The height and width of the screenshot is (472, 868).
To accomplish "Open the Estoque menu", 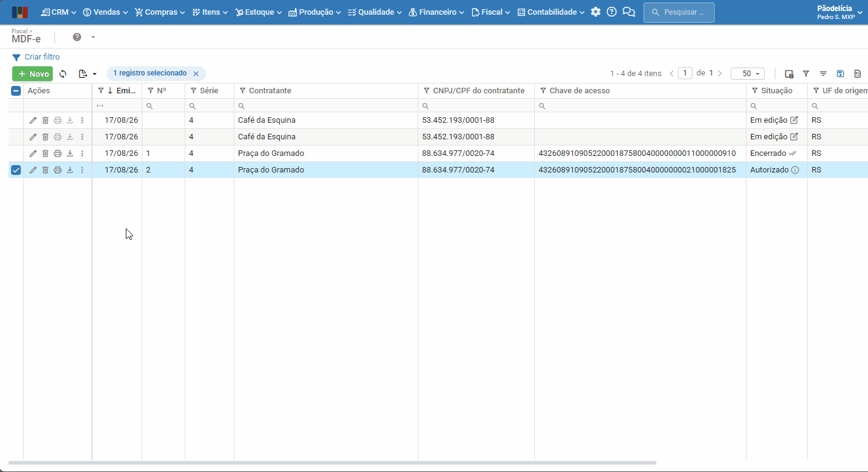I will (258, 12).
